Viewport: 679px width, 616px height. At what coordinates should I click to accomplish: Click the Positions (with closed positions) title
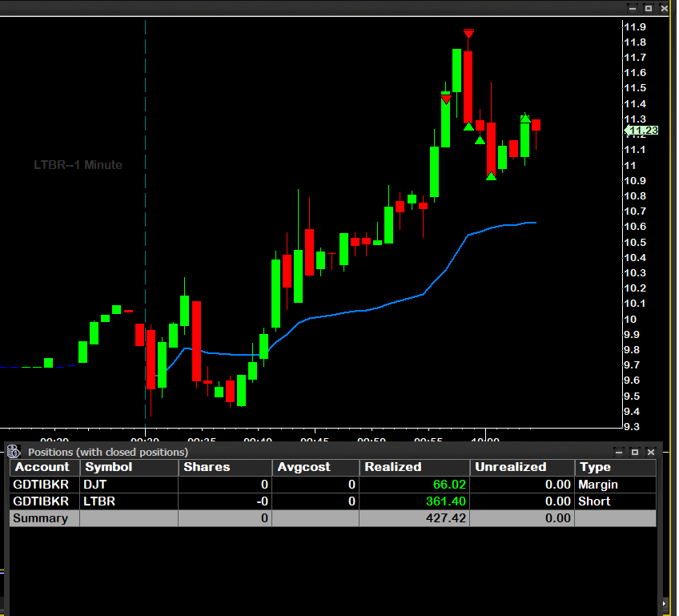pyautogui.click(x=108, y=452)
